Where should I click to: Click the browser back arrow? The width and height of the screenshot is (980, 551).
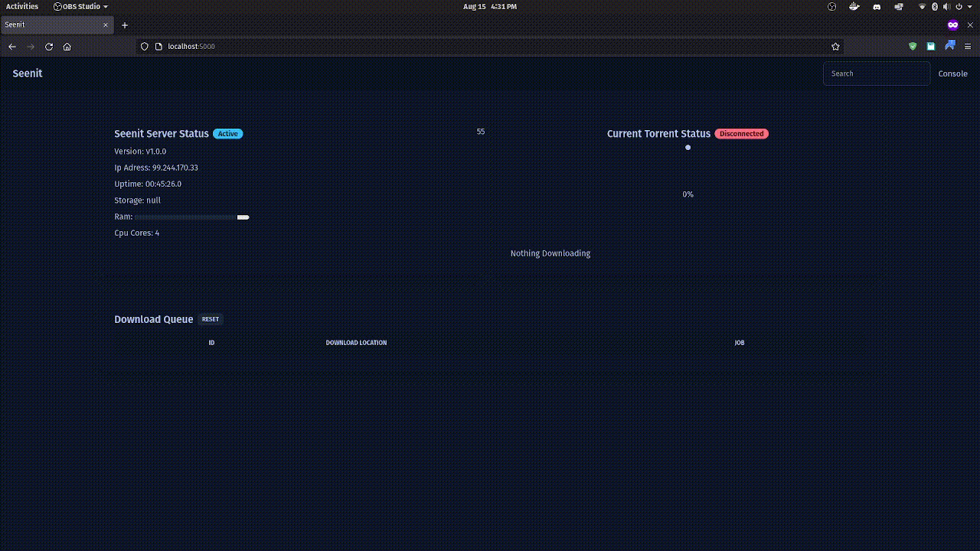(12, 47)
